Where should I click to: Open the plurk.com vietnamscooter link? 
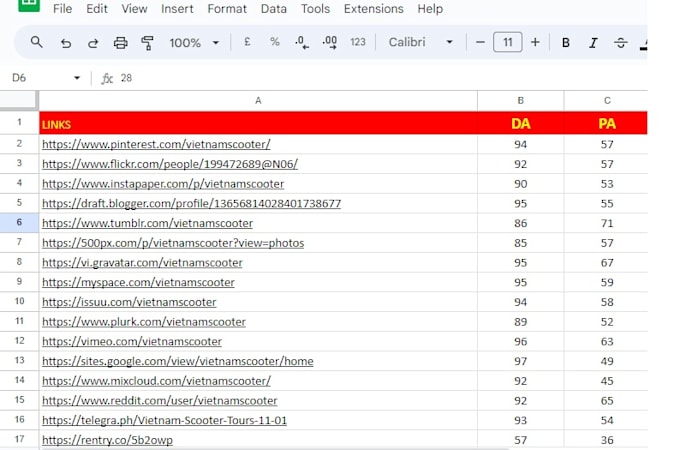click(144, 322)
